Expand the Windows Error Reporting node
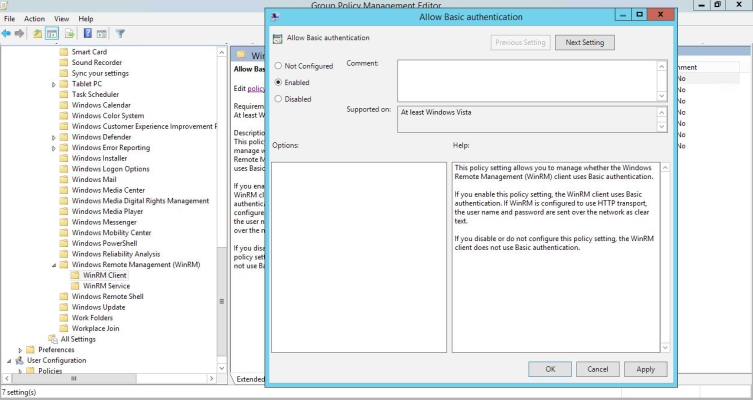The height and width of the screenshot is (400, 753). (x=54, y=148)
